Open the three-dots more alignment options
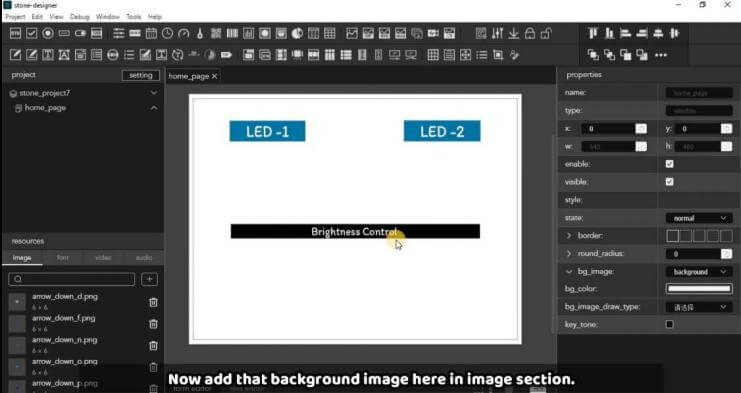The width and height of the screenshot is (741, 393). [x=661, y=55]
